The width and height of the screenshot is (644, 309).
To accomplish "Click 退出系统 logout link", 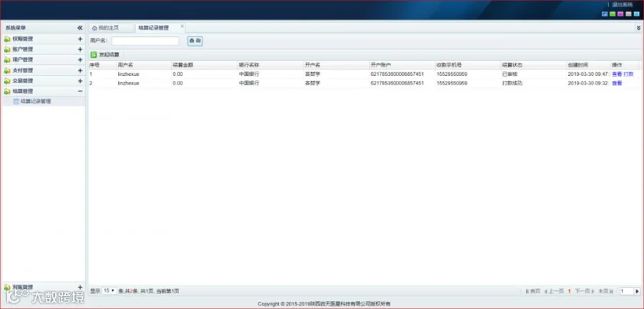I will [623, 4].
